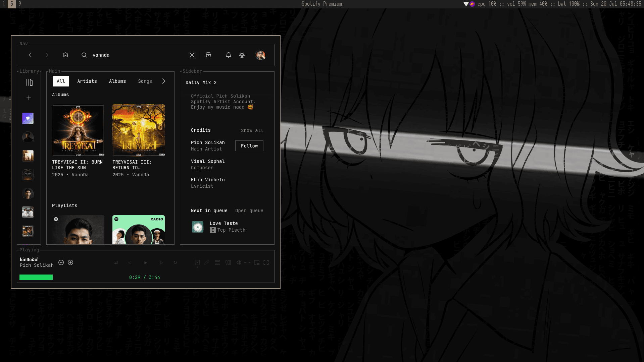
Task: Open TREYVISAI II: BURN LIKE THE SUN album cover
Action: tap(78, 130)
